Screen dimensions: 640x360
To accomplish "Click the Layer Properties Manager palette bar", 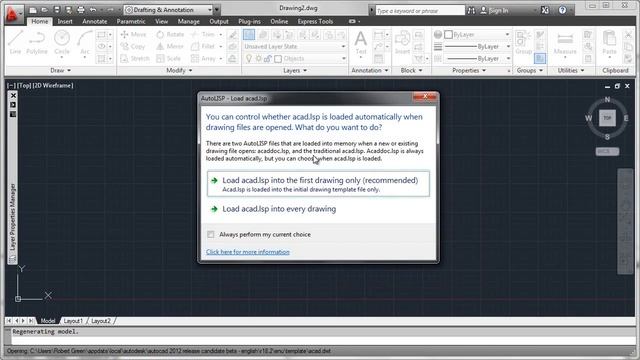I will (13, 178).
